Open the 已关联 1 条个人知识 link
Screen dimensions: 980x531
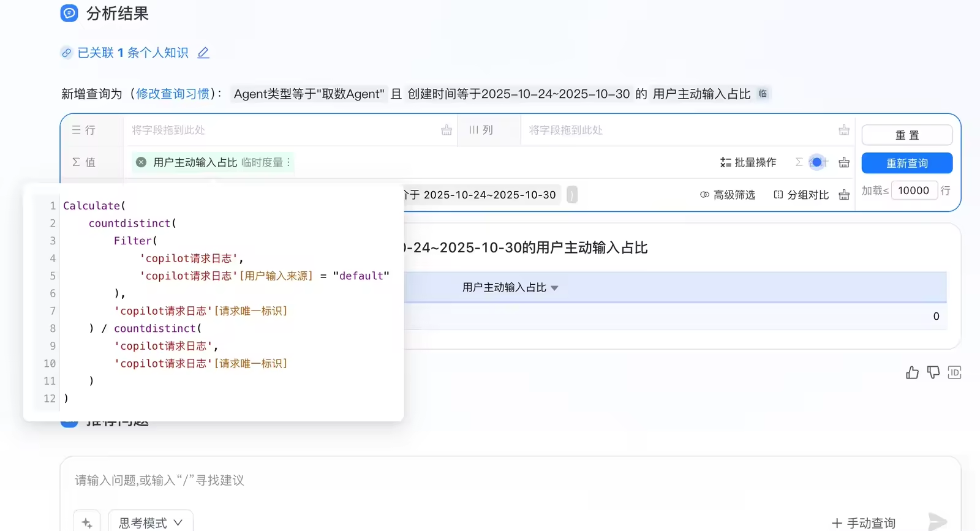133,53
